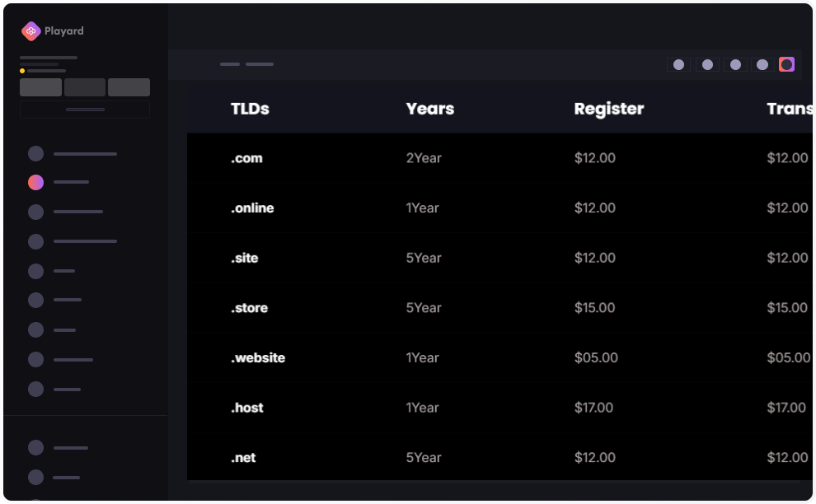Click the yellow status dot in sidebar
The image size is (816, 504).
22,71
